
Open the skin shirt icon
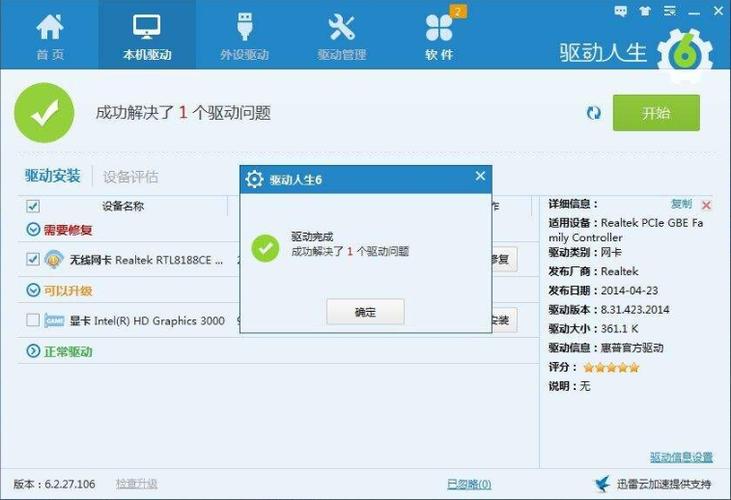pos(645,11)
